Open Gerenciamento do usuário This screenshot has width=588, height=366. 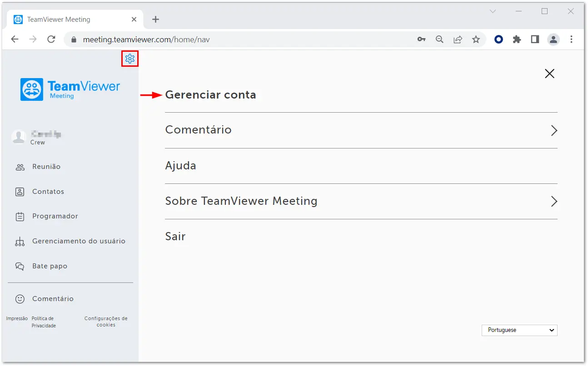point(79,241)
